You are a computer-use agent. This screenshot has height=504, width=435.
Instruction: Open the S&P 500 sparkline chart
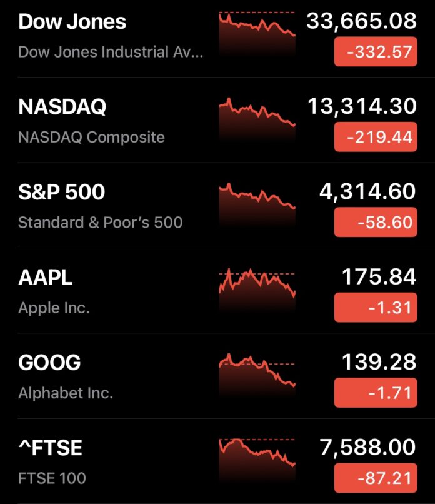tap(257, 204)
